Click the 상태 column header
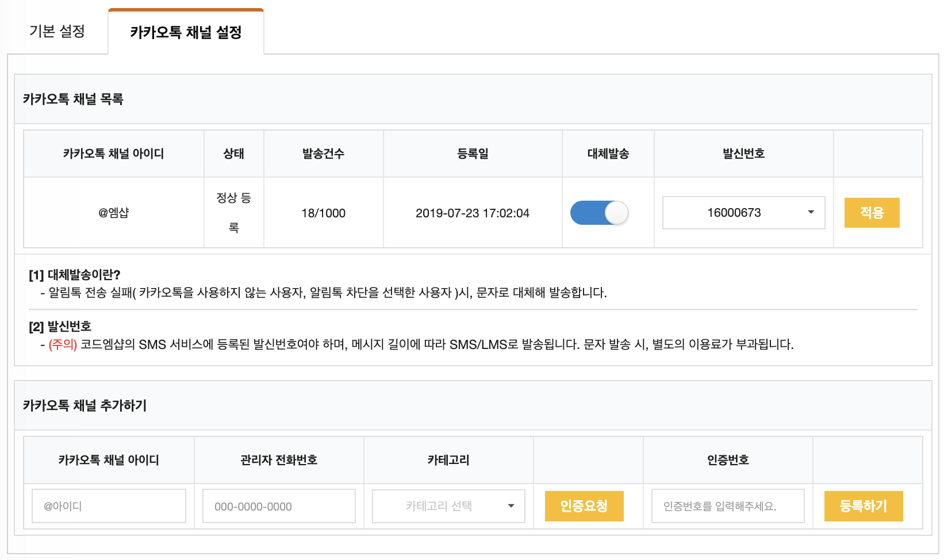944x560 pixels. click(x=234, y=154)
